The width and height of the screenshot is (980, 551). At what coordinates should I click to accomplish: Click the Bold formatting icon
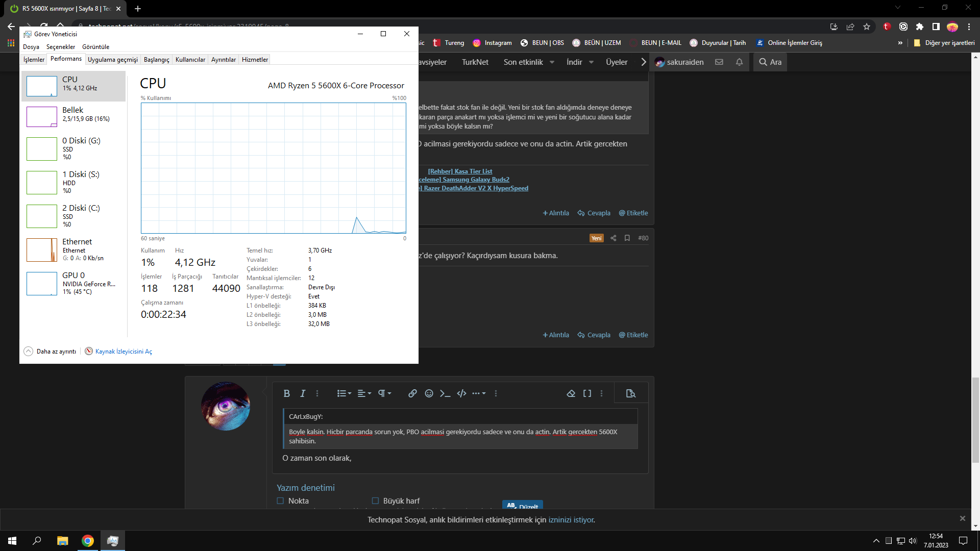(286, 393)
